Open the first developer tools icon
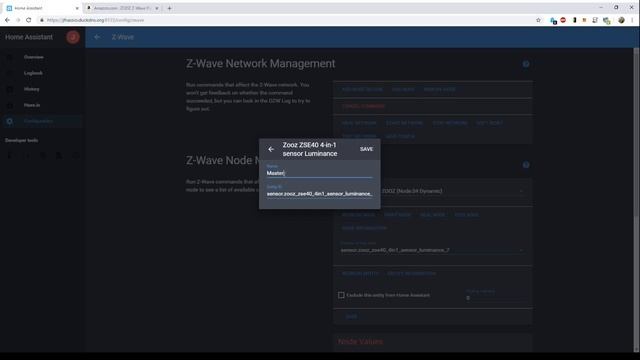The image size is (640, 360). click(x=10, y=156)
